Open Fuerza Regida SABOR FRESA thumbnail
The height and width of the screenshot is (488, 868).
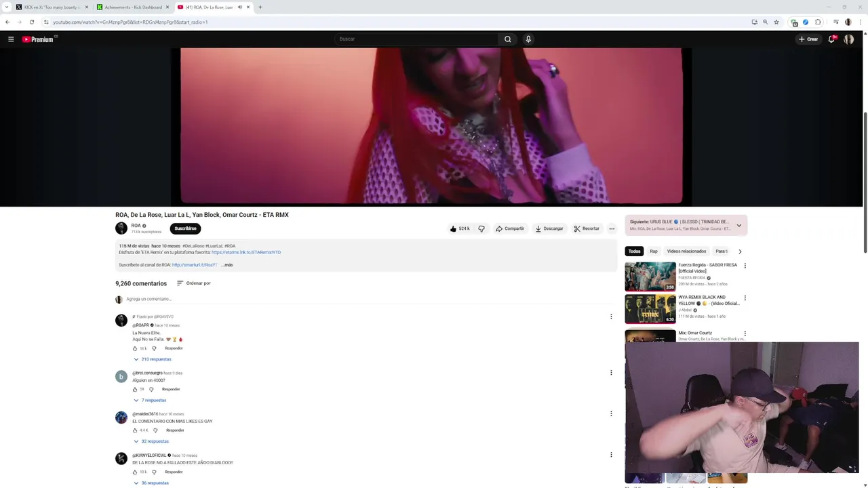[x=650, y=277]
